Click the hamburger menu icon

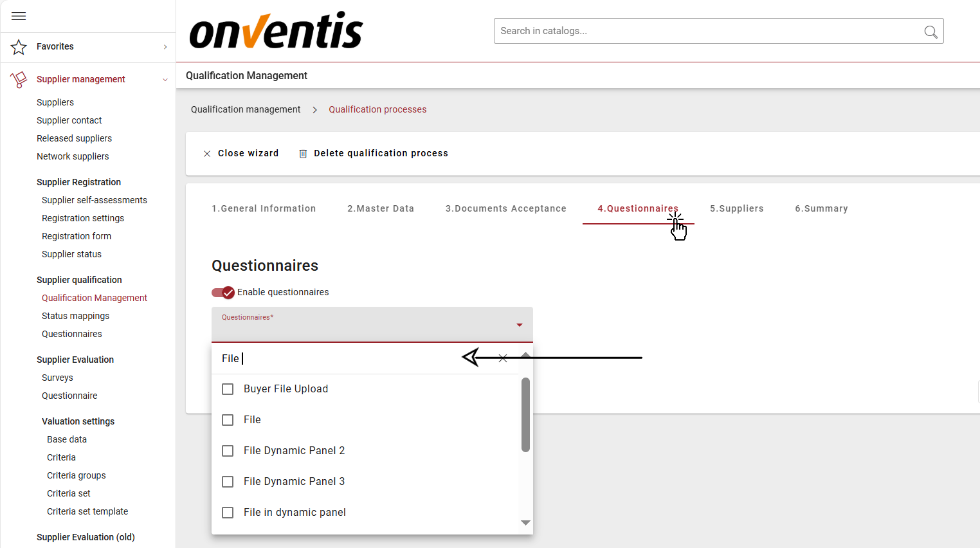pyautogui.click(x=19, y=16)
